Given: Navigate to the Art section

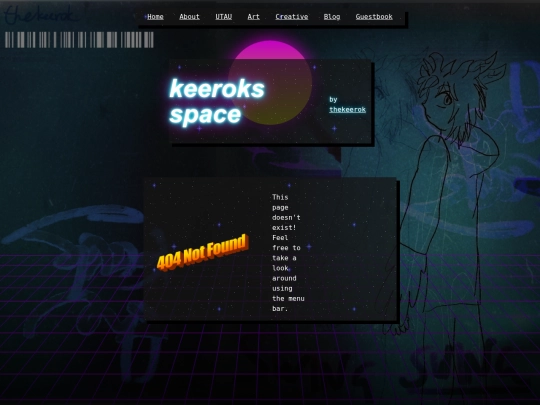Looking at the screenshot, I should [253, 17].
